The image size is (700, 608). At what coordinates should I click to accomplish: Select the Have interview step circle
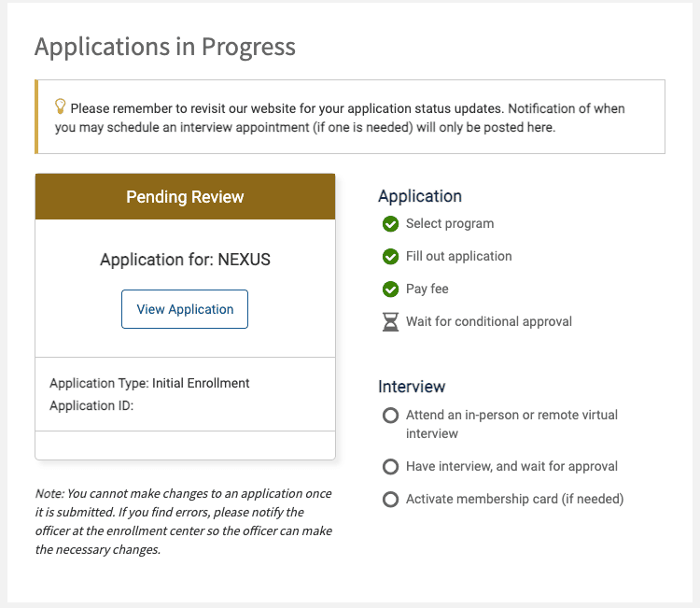[390, 467]
